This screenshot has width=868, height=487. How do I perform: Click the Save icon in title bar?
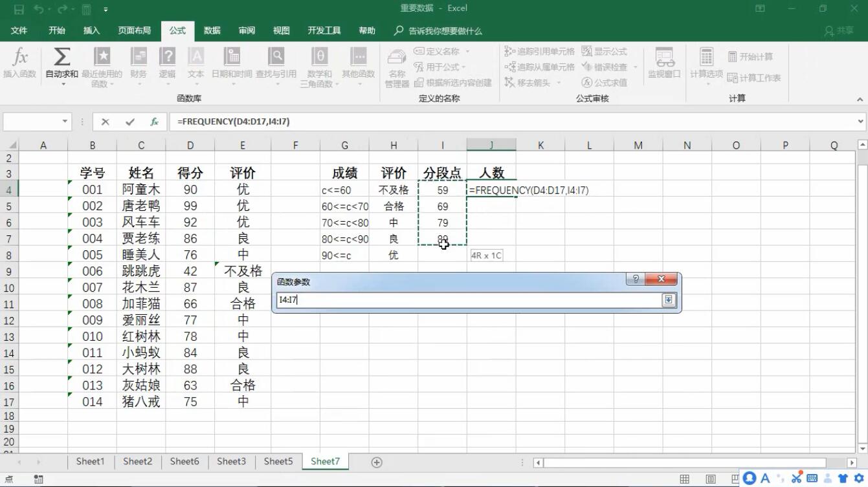click(19, 9)
